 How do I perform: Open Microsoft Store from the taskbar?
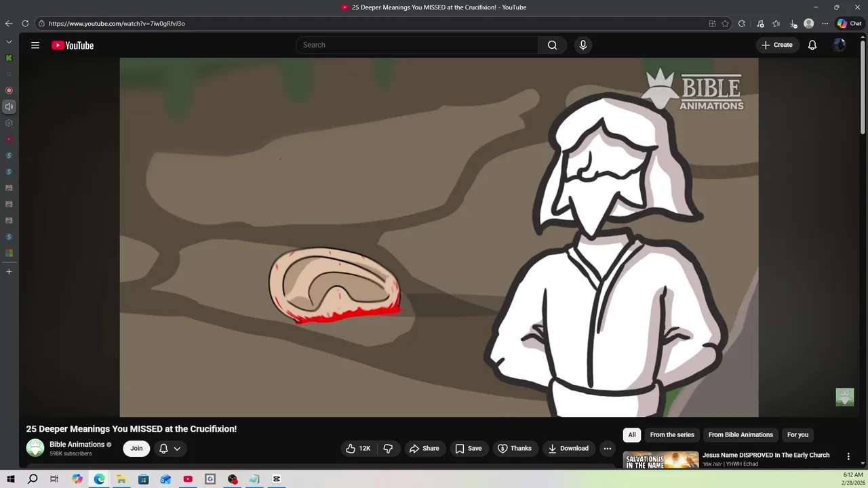pos(144,479)
